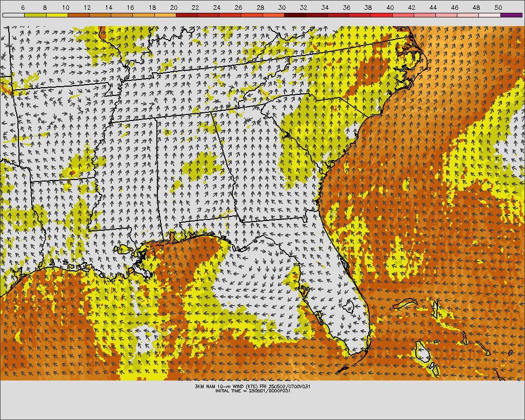The image size is (525, 420).
Task: Click the legend number "50"
Action: click(498, 7)
